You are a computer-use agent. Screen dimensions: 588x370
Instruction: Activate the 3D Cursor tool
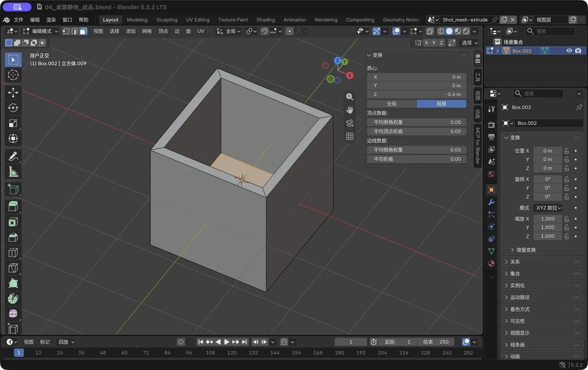pos(13,75)
